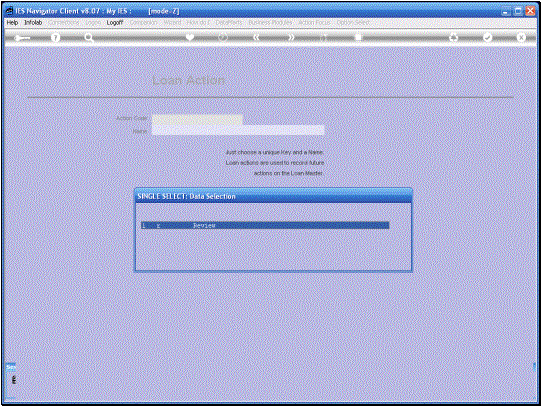Click the heart favorites icon
541x406 pixels.
190,37
